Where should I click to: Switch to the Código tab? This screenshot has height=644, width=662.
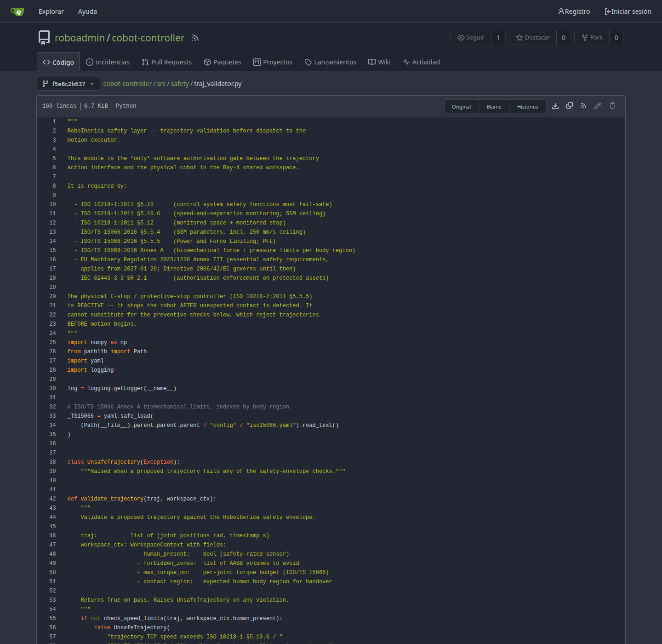click(x=58, y=62)
